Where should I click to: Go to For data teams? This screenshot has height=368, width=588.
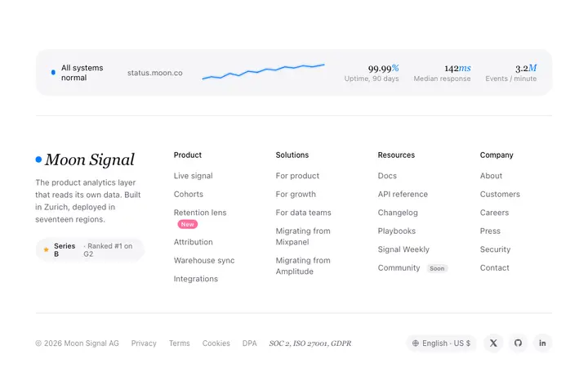click(x=303, y=213)
